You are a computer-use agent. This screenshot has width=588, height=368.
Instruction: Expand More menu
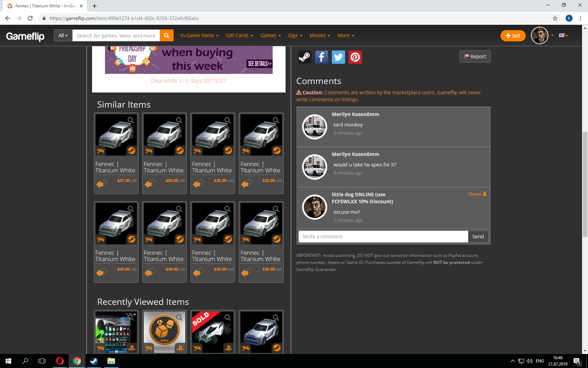(x=346, y=35)
